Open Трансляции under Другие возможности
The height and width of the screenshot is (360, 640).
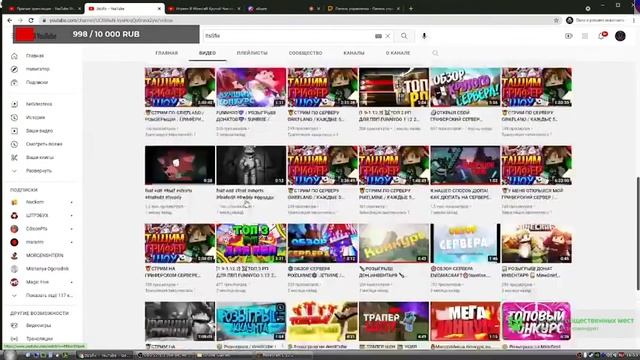(39, 338)
